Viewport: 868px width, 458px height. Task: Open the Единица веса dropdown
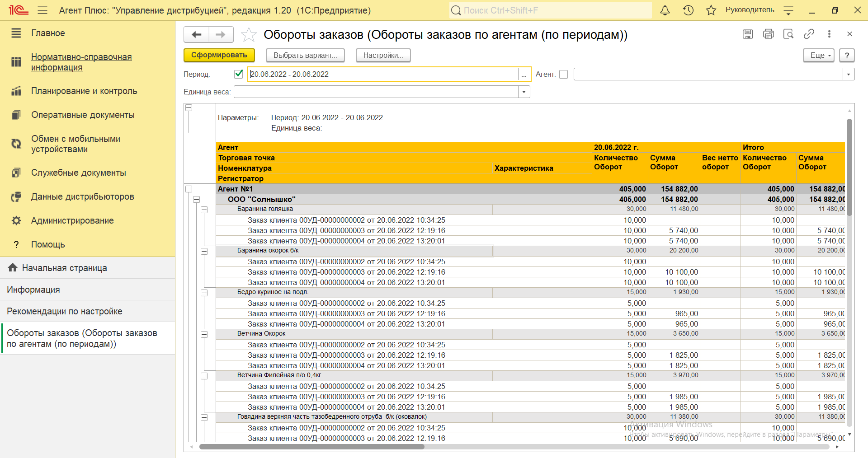(x=524, y=92)
